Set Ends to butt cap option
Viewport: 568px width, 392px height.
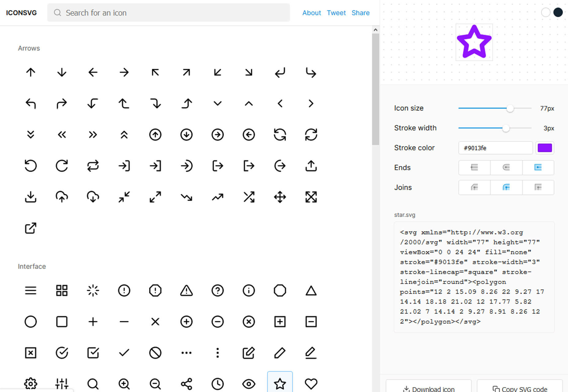474,167
